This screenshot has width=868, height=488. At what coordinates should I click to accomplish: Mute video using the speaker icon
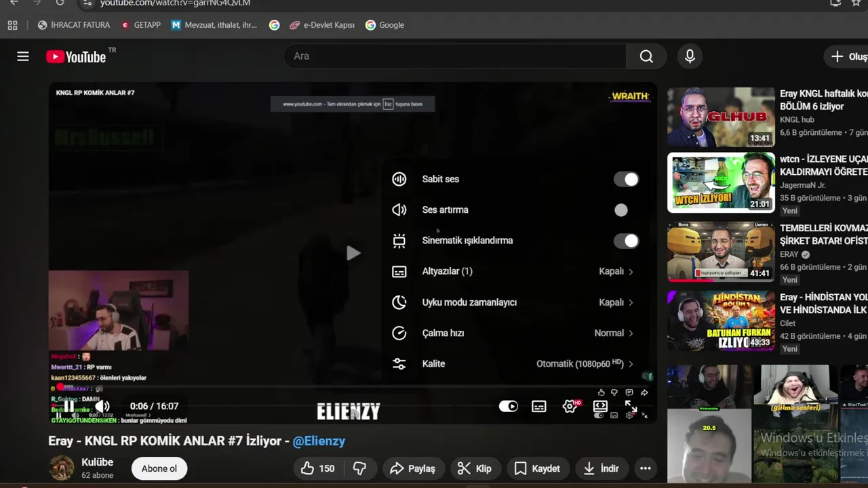click(102, 406)
